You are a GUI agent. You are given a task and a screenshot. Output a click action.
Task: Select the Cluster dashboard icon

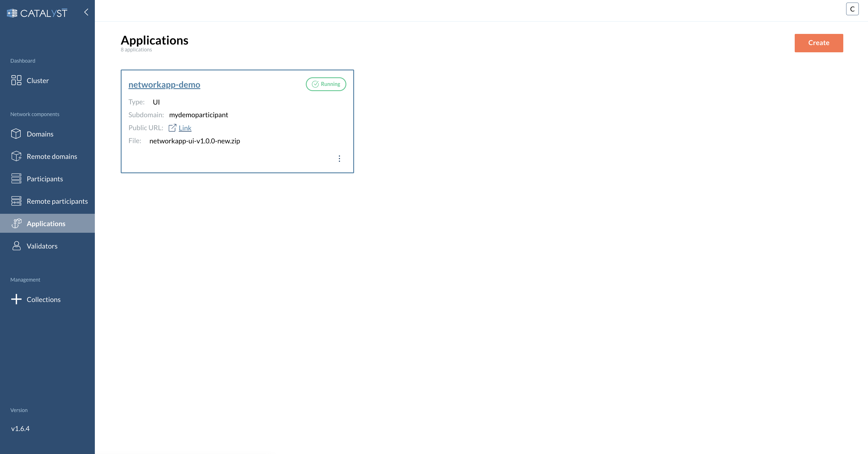coord(16,80)
